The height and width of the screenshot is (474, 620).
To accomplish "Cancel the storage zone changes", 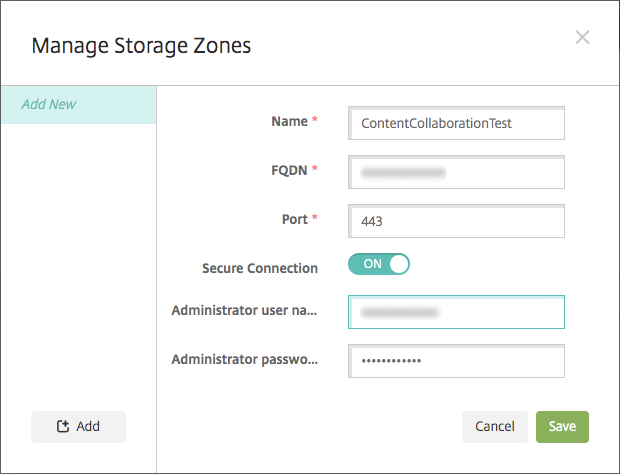I will pyautogui.click(x=495, y=427).
